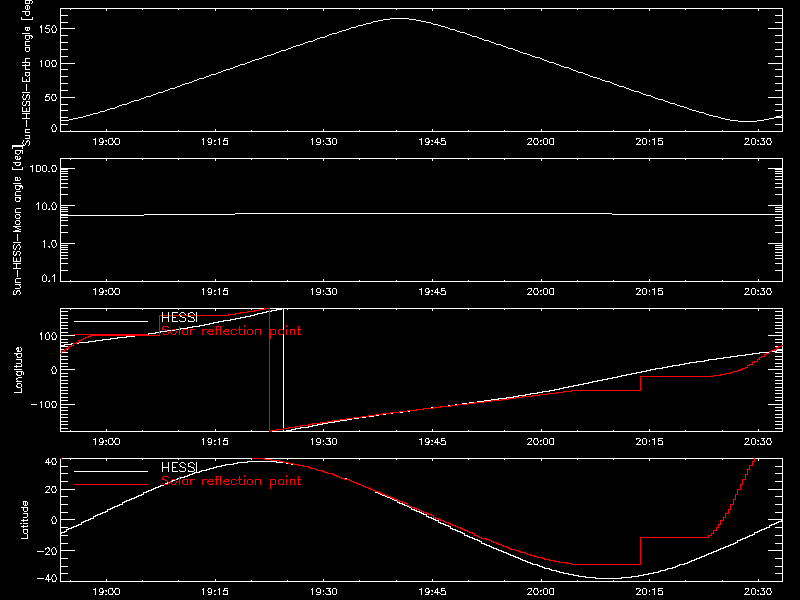
Task: Click the Sun-HESSI-Moon angle axis label
Action: (x=17, y=220)
